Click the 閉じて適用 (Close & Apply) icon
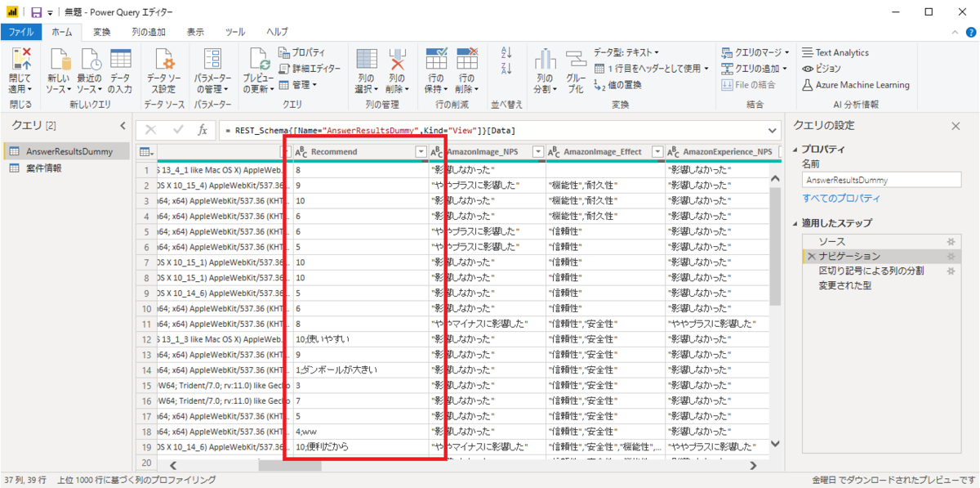The height and width of the screenshot is (488, 980). tap(20, 59)
